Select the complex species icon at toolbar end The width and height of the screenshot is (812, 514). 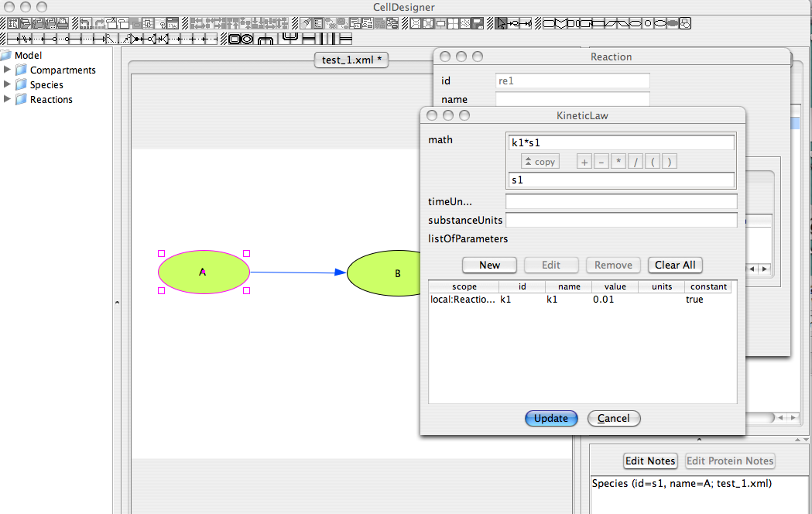684,23
